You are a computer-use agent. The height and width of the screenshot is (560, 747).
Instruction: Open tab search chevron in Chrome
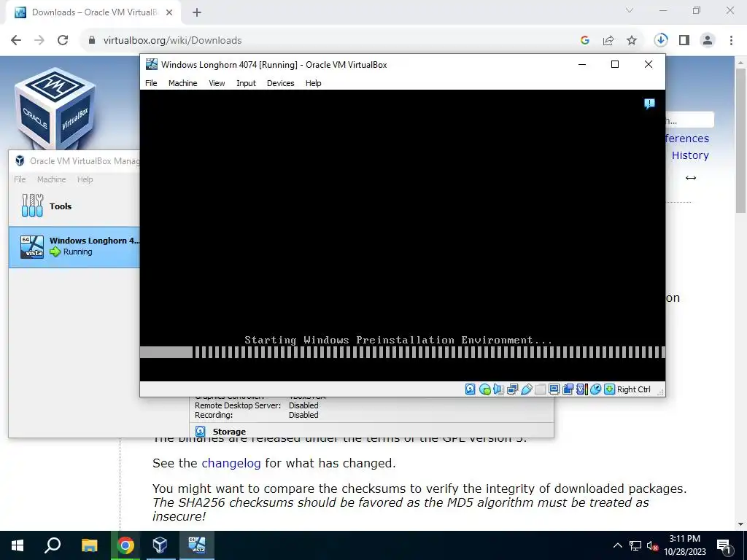(x=630, y=10)
